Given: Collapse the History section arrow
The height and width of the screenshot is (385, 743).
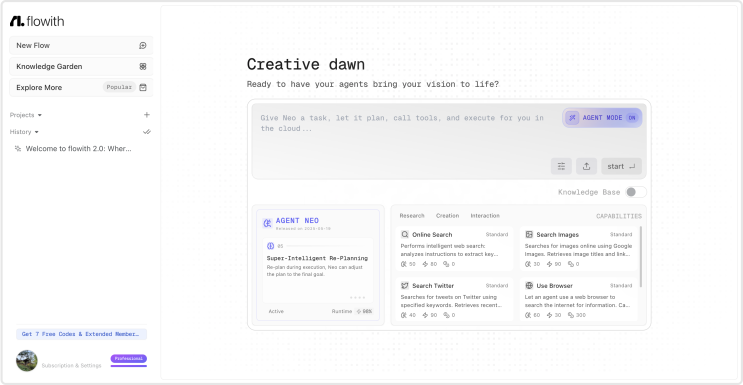Looking at the screenshot, I should click(x=36, y=132).
